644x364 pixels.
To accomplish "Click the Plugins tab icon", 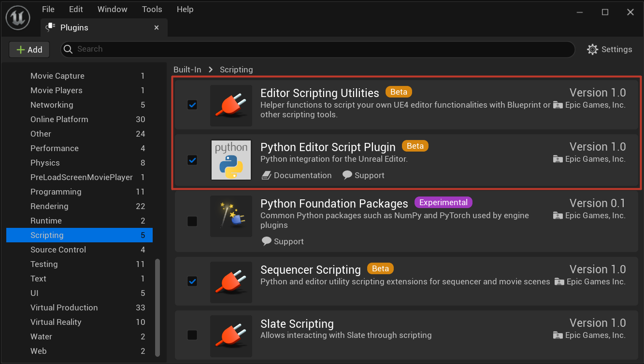I will 50,28.
